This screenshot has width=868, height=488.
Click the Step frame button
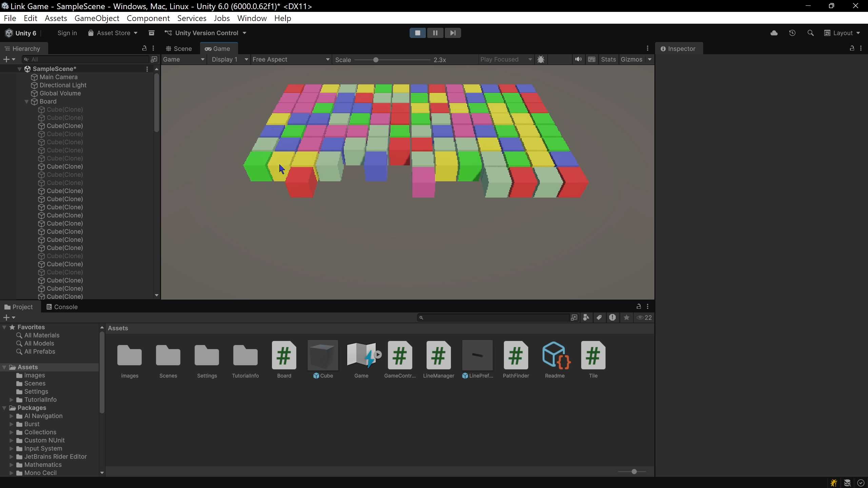pos(453,33)
